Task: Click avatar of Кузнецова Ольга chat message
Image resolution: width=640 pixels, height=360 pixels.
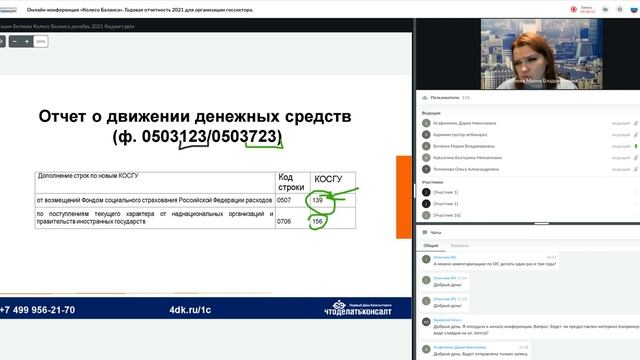Action: pos(426,322)
